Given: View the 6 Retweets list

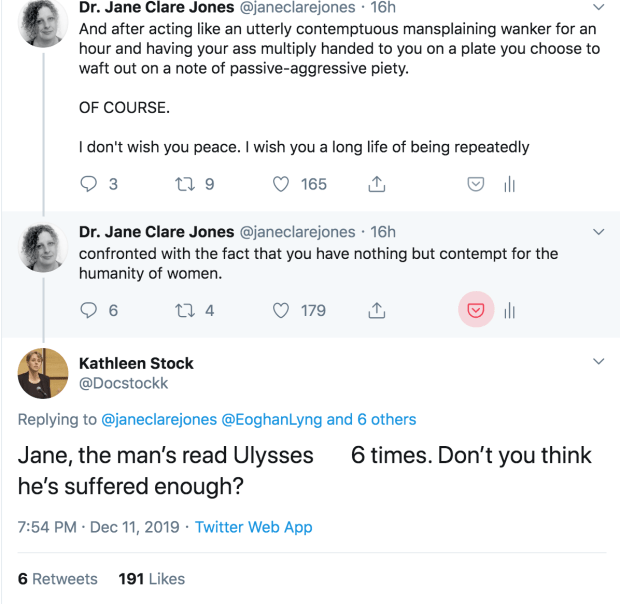Looking at the screenshot, I should [58, 578].
